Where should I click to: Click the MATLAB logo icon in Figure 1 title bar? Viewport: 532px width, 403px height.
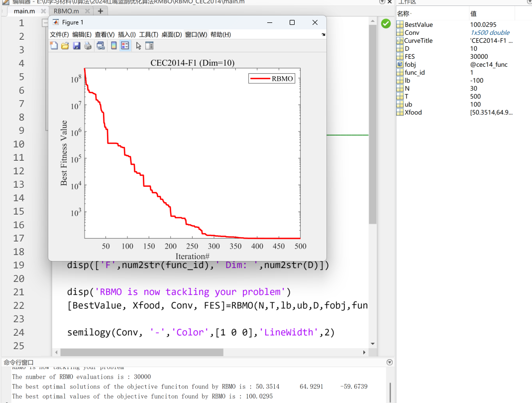(x=56, y=22)
